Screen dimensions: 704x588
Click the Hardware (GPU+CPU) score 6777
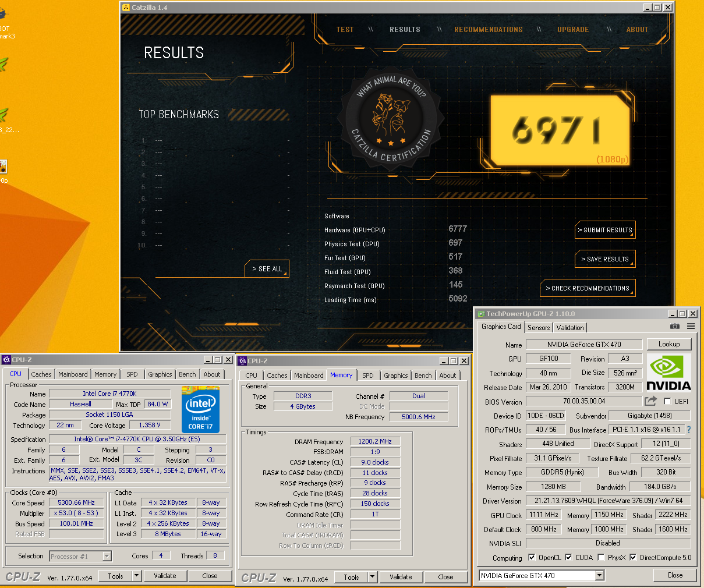pyautogui.click(x=458, y=229)
